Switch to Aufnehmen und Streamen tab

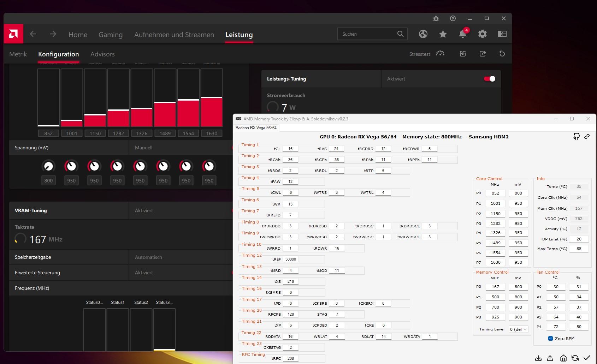[174, 35]
